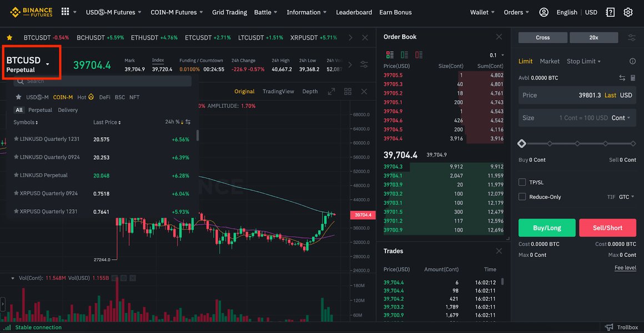
Task: Open the Wallet dropdown
Action: coord(482,12)
